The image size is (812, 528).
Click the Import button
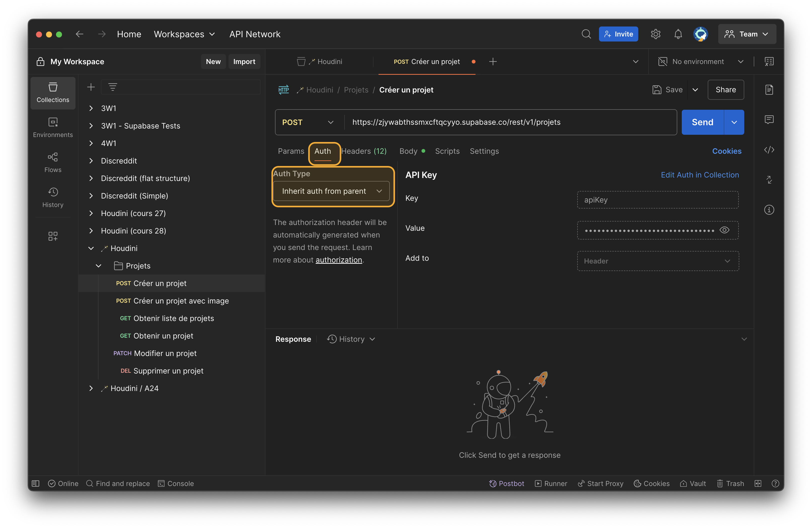coord(244,62)
